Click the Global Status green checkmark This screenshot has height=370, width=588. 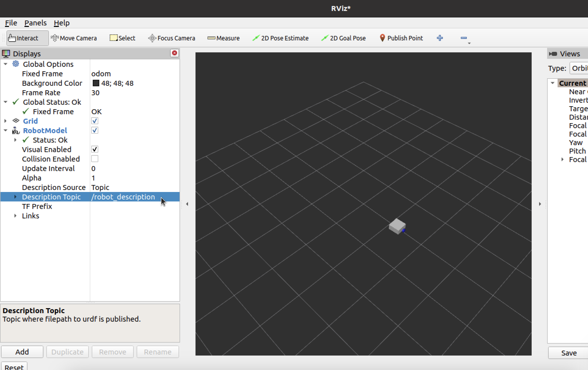click(x=16, y=102)
